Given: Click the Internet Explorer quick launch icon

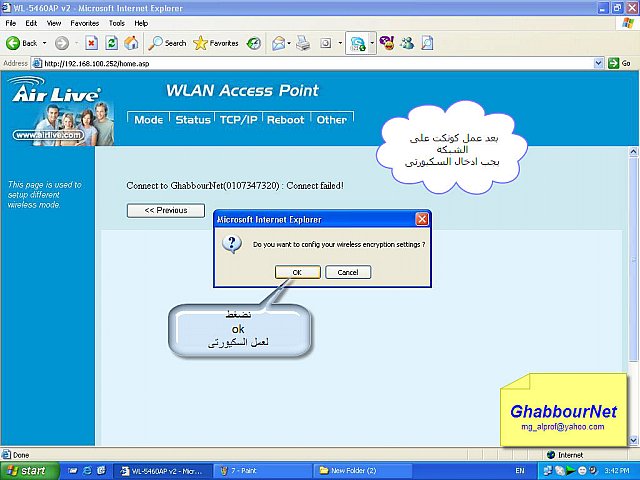Looking at the screenshot, I should [87, 471].
